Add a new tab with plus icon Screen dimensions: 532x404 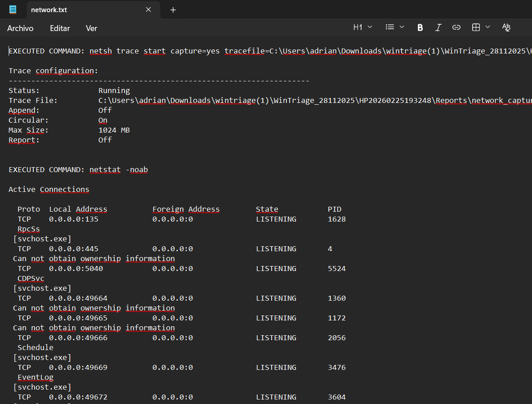(x=173, y=10)
